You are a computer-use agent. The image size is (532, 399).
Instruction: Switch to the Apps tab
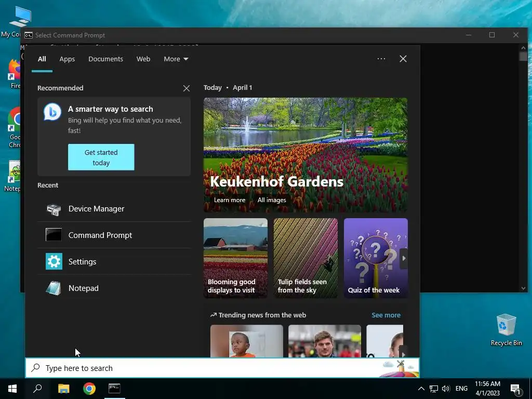[x=67, y=59]
